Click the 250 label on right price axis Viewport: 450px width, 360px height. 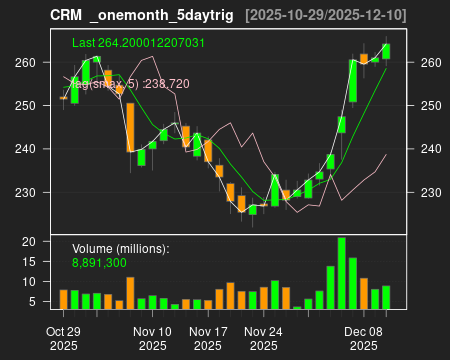(x=431, y=106)
